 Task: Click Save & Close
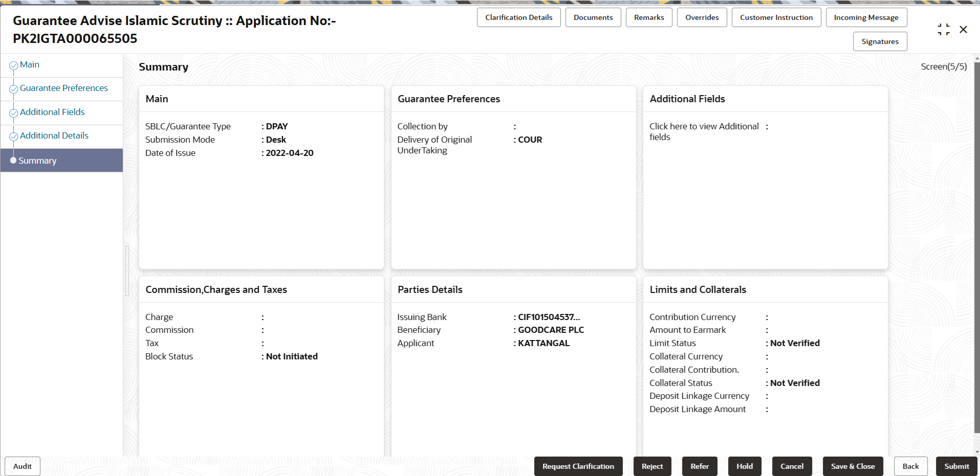(x=853, y=466)
